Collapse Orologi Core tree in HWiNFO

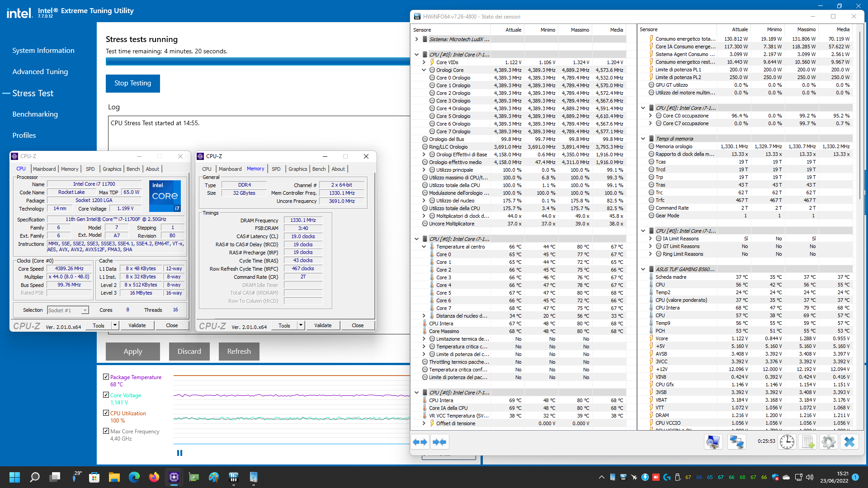point(424,70)
